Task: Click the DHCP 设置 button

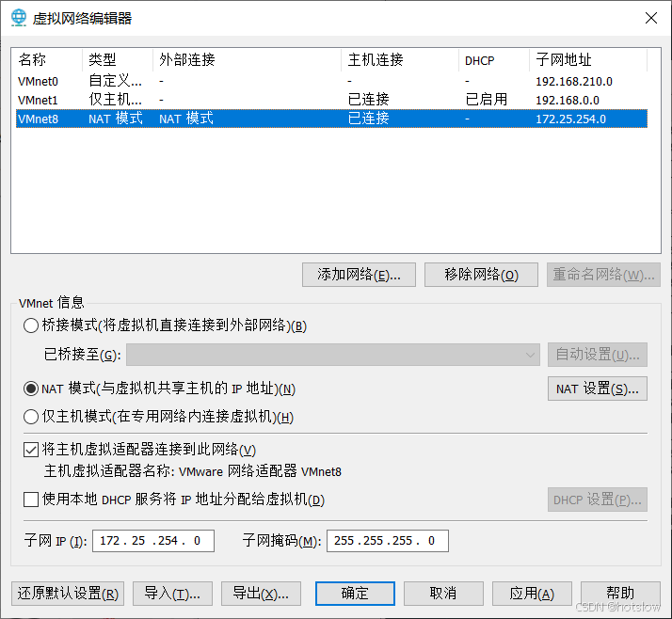Action: point(598,500)
